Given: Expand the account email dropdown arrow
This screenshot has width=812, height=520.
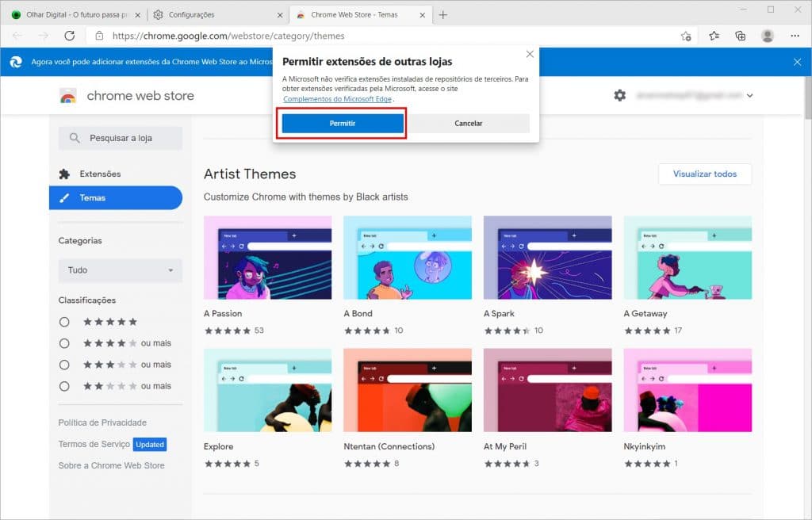Looking at the screenshot, I should tap(750, 95).
